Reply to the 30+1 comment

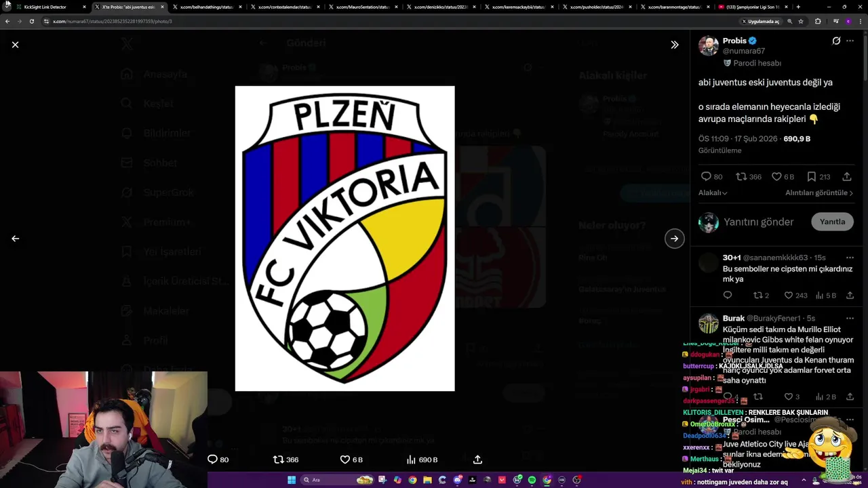pyautogui.click(x=728, y=296)
